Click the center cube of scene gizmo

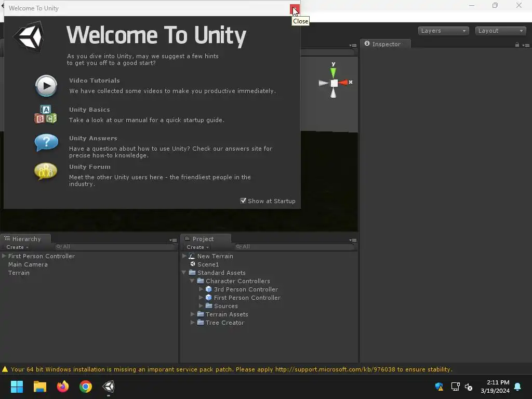click(x=334, y=83)
